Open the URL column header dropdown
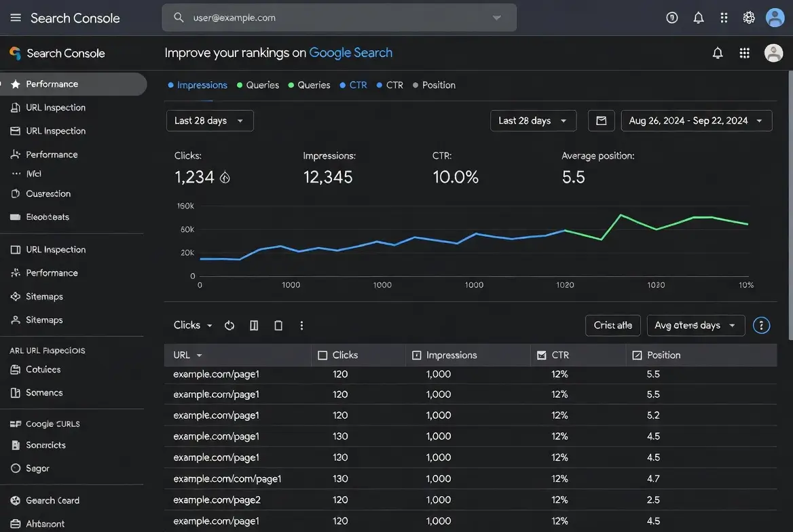The height and width of the screenshot is (532, 793). point(187,356)
